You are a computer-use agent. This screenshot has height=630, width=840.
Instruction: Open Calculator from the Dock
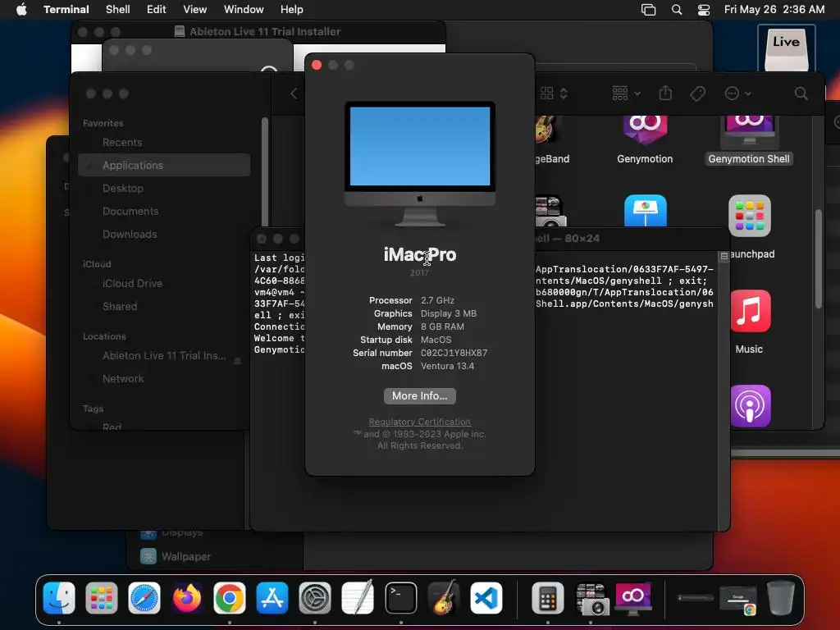(x=547, y=597)
